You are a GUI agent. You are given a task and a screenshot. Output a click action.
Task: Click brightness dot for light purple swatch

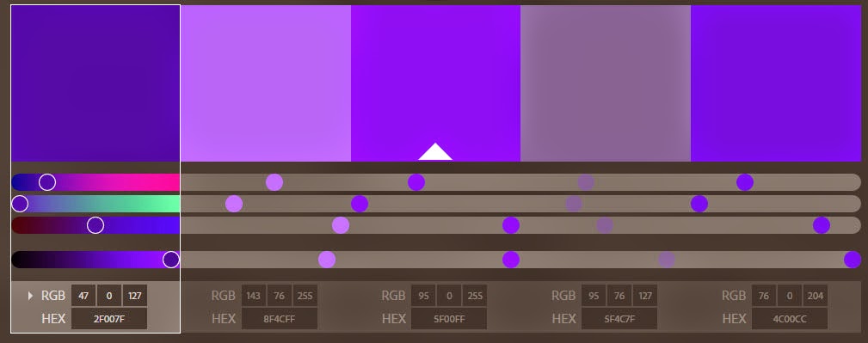327,260
